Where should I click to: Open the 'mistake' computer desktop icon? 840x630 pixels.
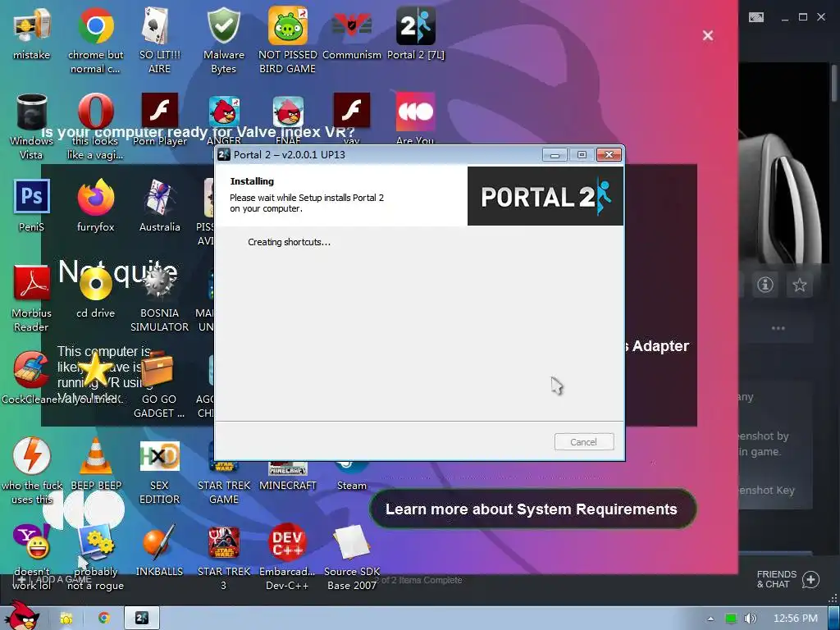coord(32,26)
